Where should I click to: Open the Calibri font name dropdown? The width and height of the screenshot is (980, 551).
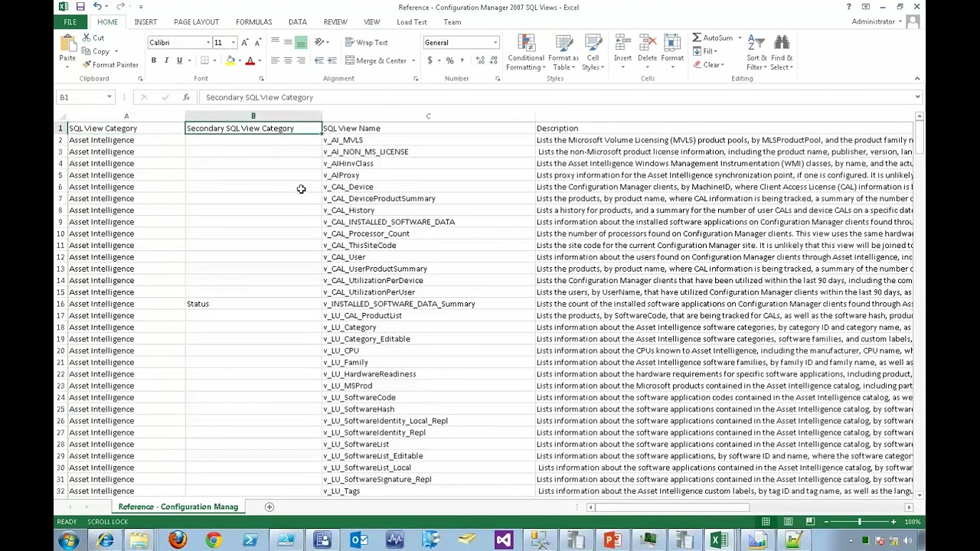(207, 43)
